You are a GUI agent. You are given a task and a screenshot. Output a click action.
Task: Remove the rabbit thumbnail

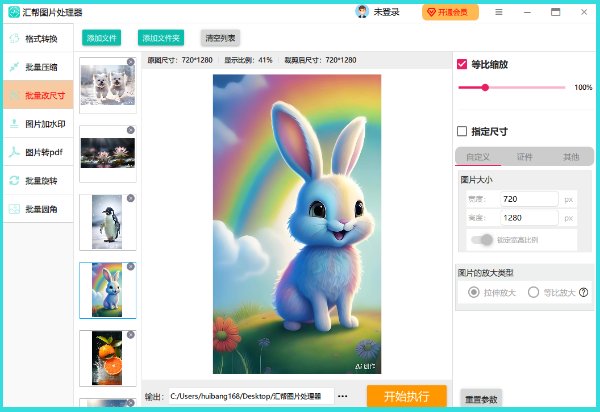coord(130,266)
